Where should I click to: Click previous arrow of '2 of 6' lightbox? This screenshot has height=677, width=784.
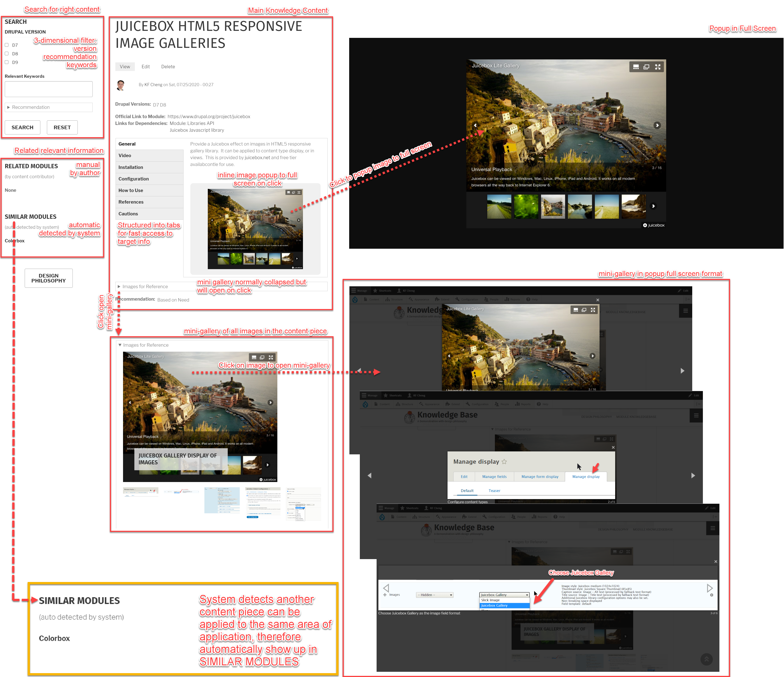pyautogui.click(x=370, y=476)
